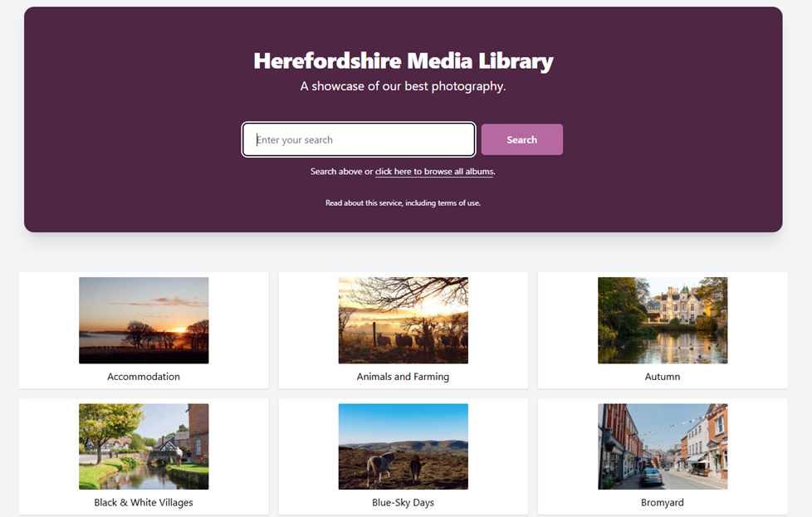Select the "Blue-Sky Days" album label
The width and height of the screenshot is (812, 517).
tap(403, 503)
